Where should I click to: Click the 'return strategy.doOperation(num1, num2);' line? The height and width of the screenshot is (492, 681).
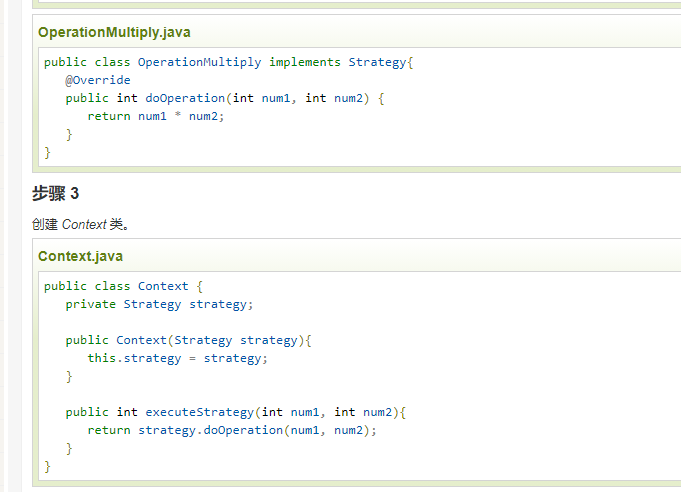[232, 430]
